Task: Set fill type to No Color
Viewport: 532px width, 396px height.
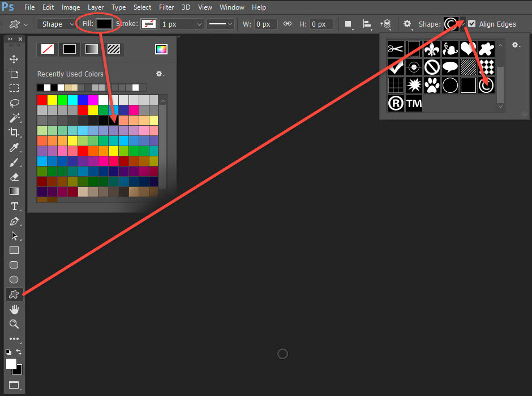Action: point(48,49)
